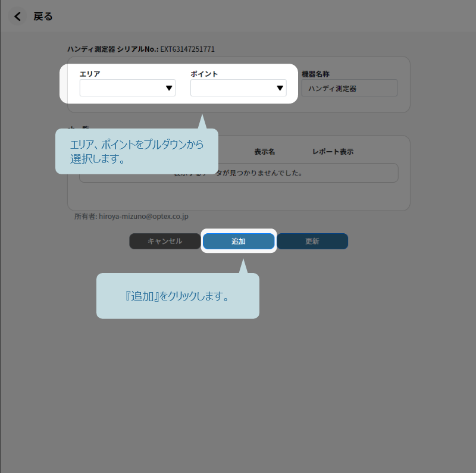Click the レポート表示 column header
This screenshot has width=476, height=473.
[x=333, y=152]
